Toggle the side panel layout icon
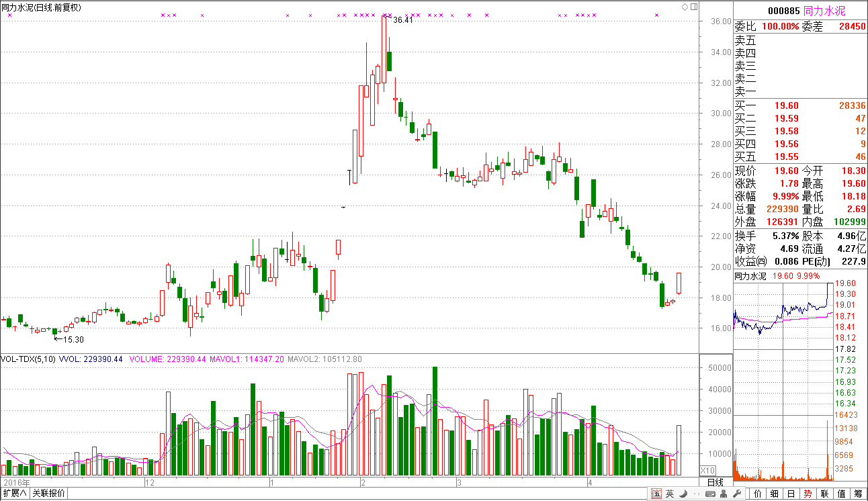 [x=693, y=7]
